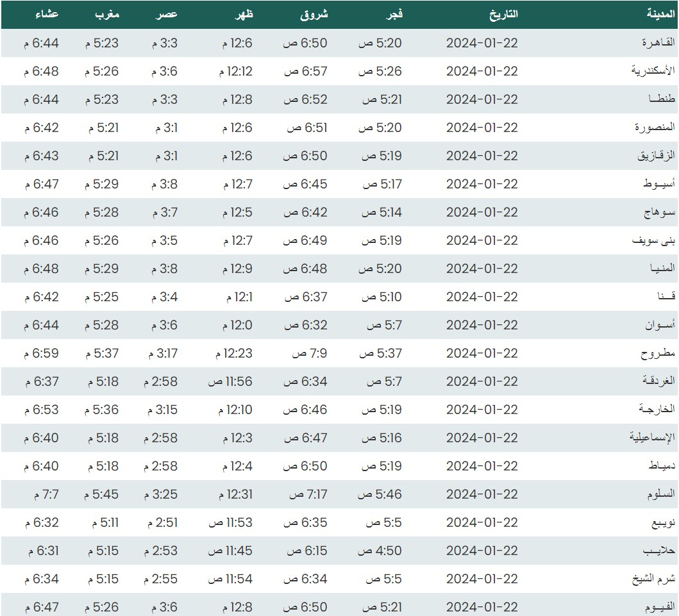Select the Maghrib time in the الغردقة row
The width and height of the screenshot is (679, 616).
pos(101,381)
